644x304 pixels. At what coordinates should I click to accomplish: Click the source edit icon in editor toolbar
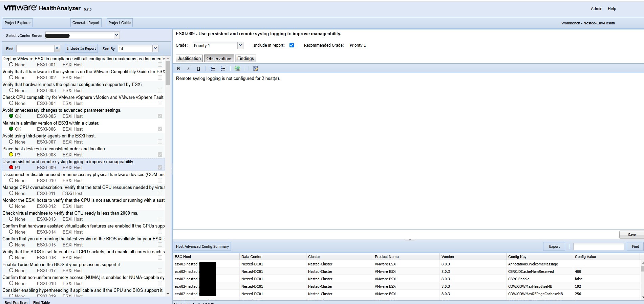pos(256,69)
